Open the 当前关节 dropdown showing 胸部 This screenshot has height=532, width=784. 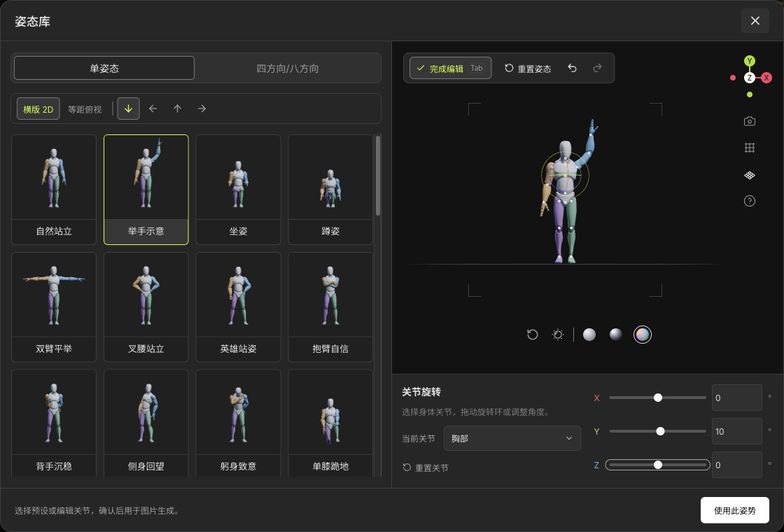[512, 438]
